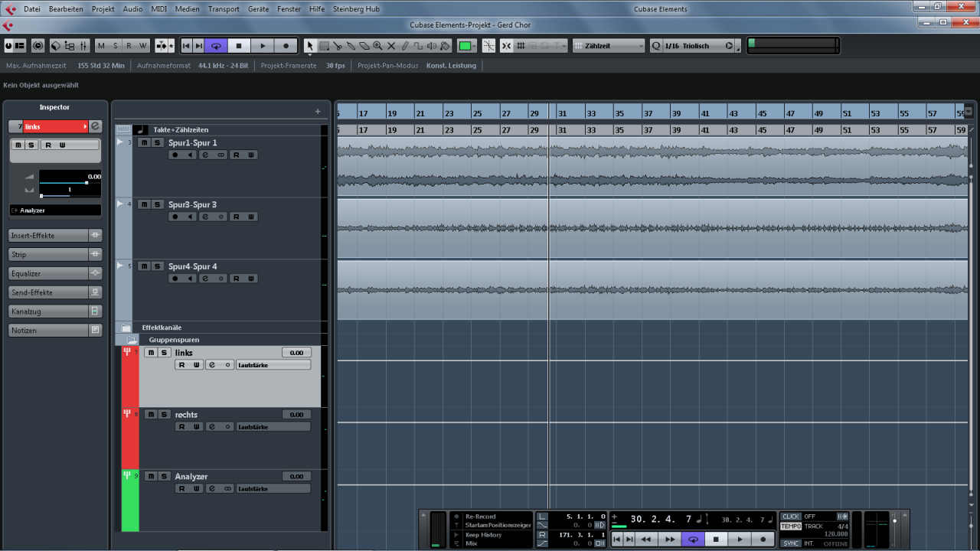Click toolbar Play button
Screen dimensions: 980x551
point(263,46)
